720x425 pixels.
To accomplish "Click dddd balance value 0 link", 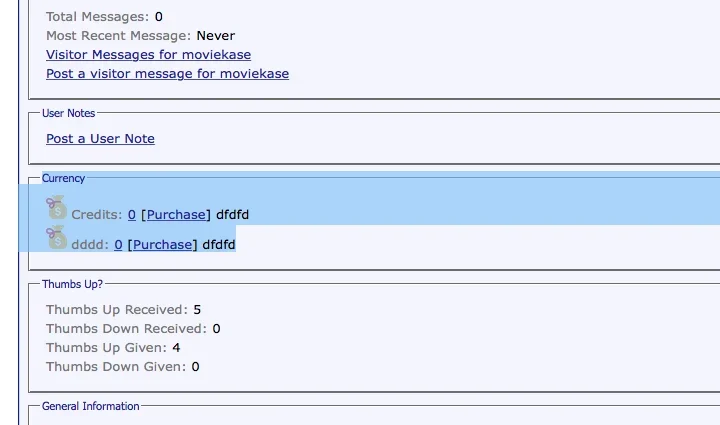I will [x=118, y=245].
